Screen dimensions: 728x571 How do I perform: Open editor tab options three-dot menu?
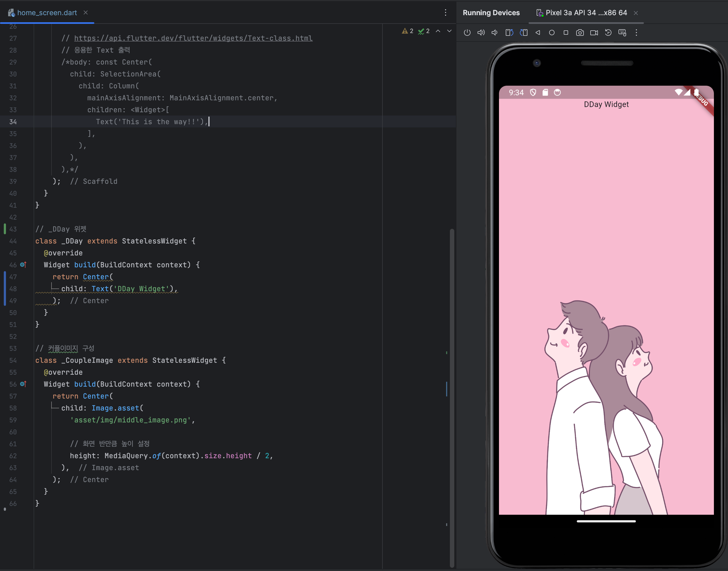(x=445, y=13)
